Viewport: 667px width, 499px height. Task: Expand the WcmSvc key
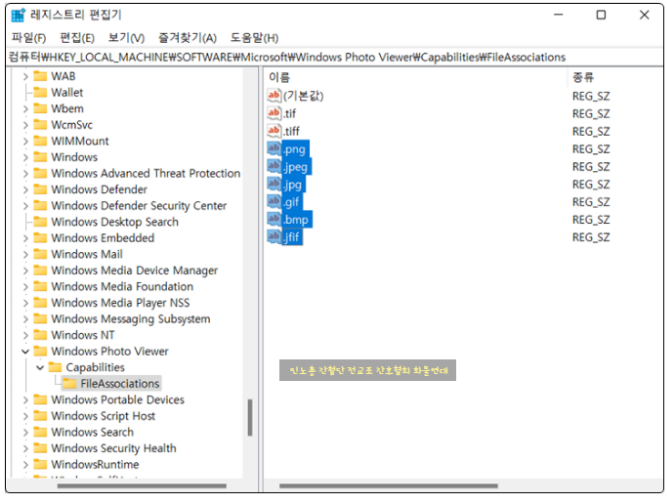coord(25,125)
